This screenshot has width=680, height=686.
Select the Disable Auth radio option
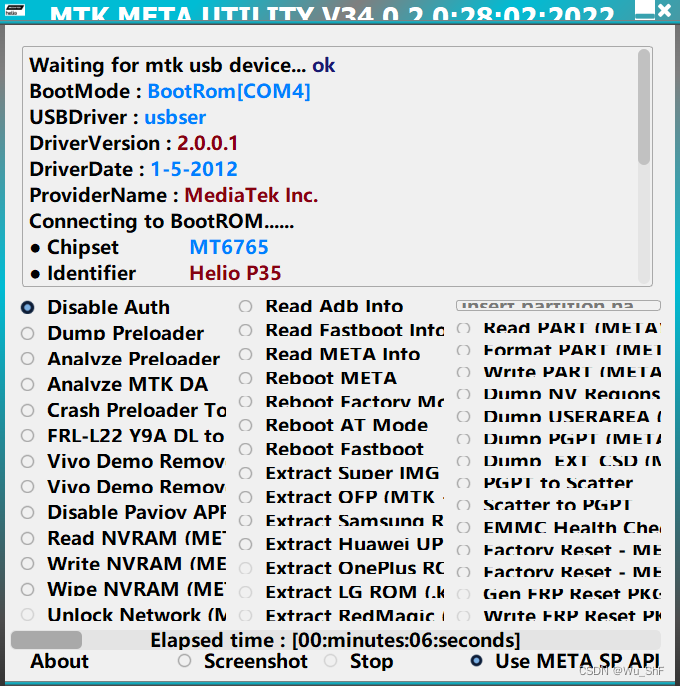95,308
